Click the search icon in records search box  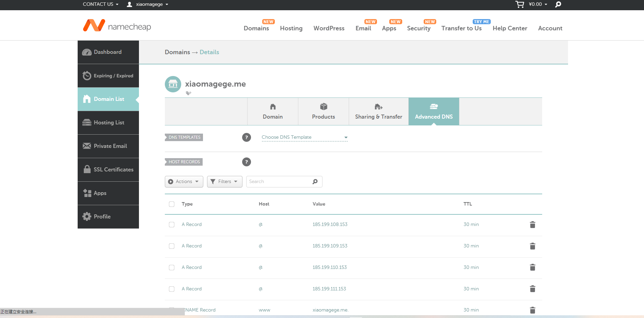coord(315,182)
